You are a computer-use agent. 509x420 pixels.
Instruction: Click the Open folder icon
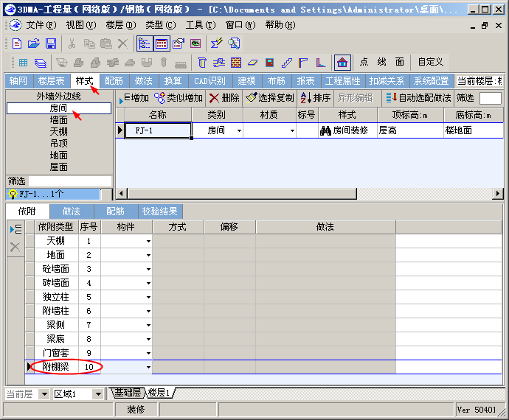tap(33, 43)
